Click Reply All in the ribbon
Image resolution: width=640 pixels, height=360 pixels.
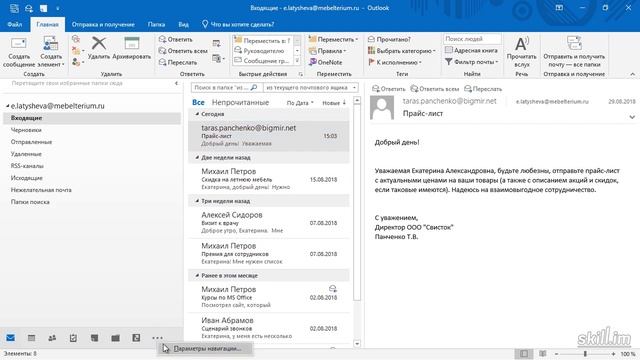(183, 51)
